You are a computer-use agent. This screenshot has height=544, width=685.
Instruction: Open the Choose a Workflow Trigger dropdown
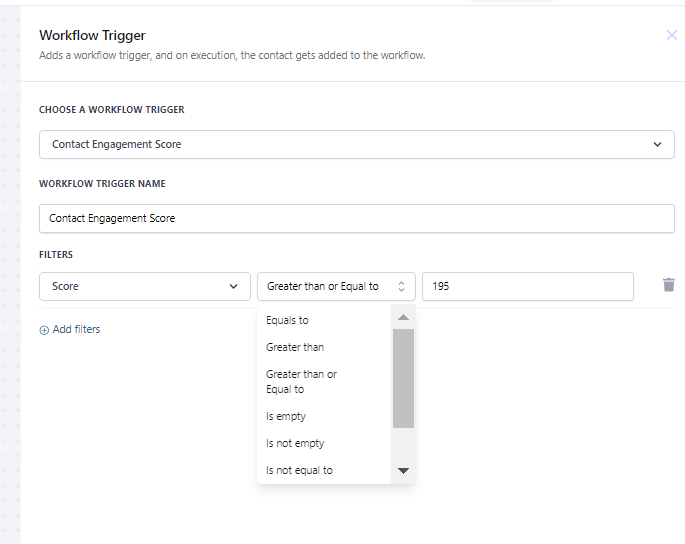point(356,144)
